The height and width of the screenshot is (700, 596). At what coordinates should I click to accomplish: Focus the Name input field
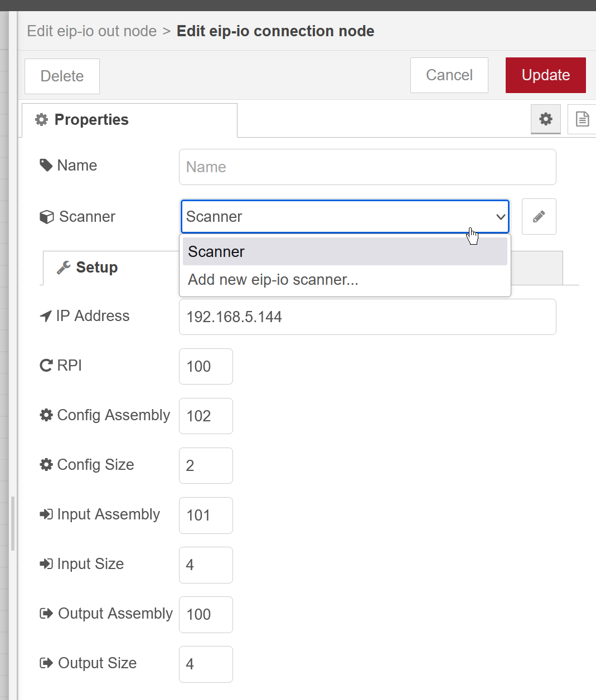point(367,167)
